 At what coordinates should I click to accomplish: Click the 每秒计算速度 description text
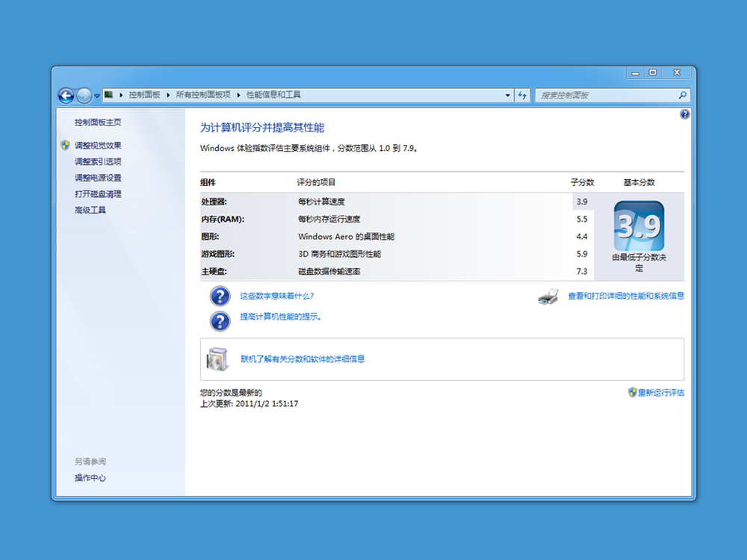[321, 202]
